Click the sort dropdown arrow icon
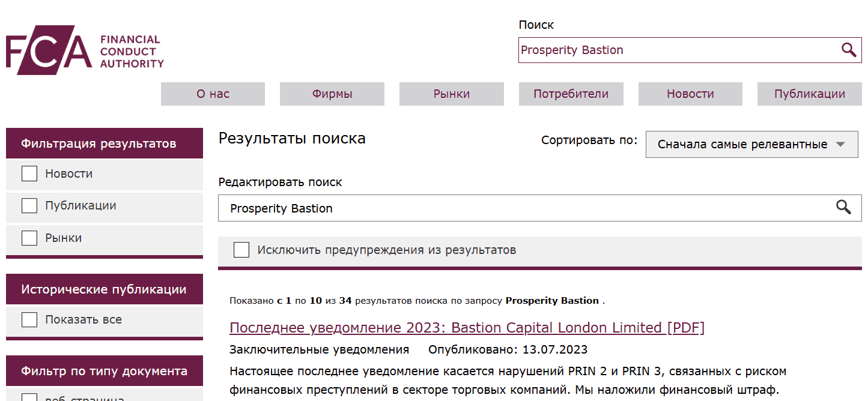Image resolution: width=868 pixels, height=401 pixels. coord(840,145)
